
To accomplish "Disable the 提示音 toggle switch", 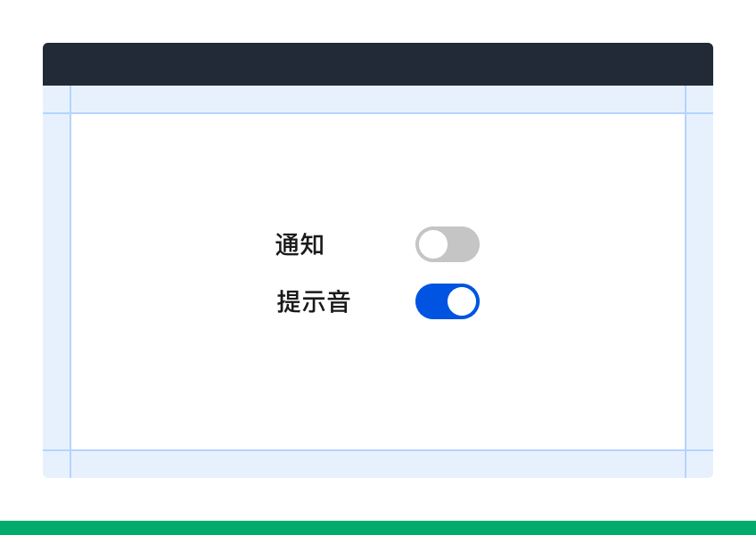I will (447, 301).
